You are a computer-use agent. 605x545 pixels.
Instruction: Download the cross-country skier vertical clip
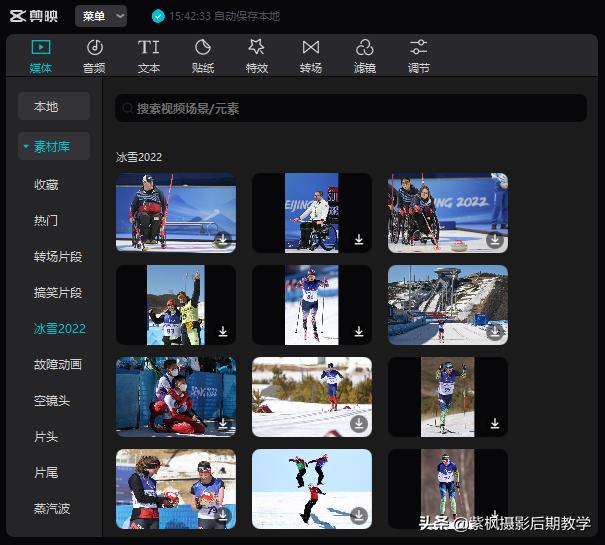tap(359, 331)
